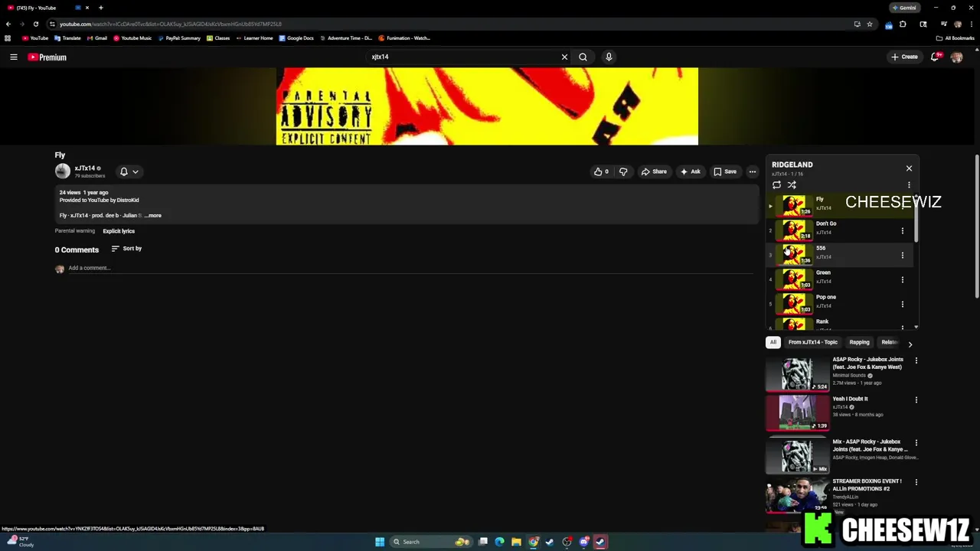This screenshot has width=980, height=551.
Task: Open Youtube Music bookmark
Action: (x=133, y=37)
